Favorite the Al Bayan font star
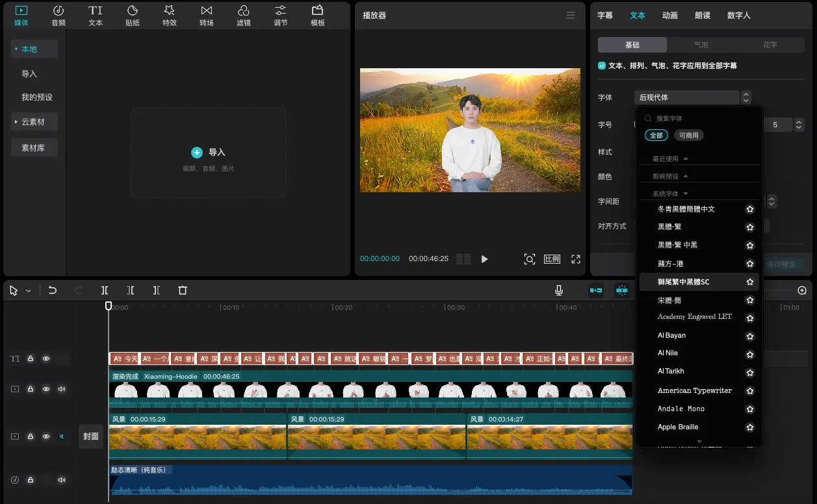 [750, 336]
